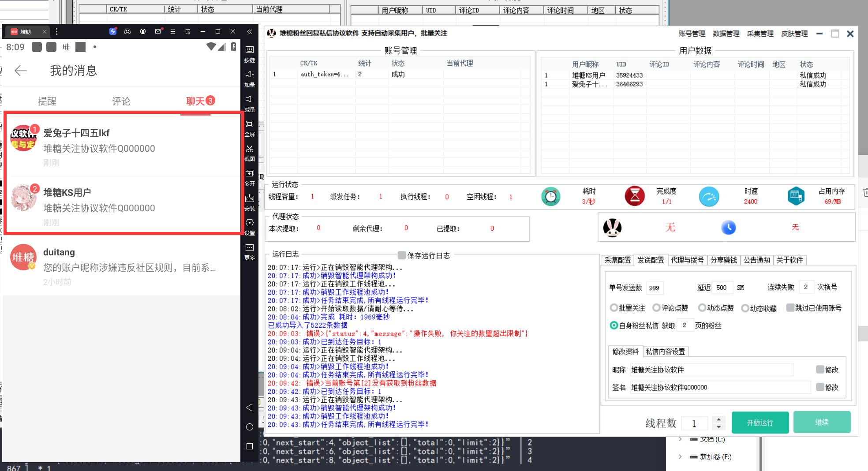This screenshot has width=868, height=471.
Task: Select the 批量关注 radio button
Action: tap(614, 308)
